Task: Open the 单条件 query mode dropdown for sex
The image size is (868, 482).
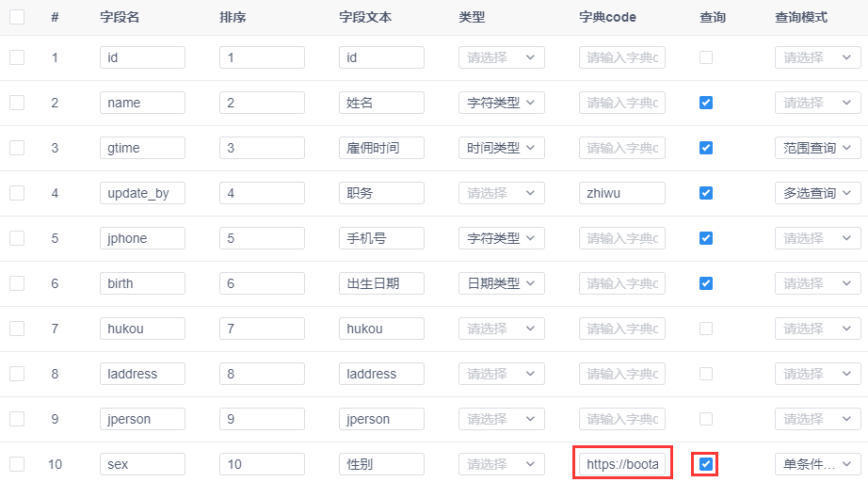Action: click(x=817, y=464)
